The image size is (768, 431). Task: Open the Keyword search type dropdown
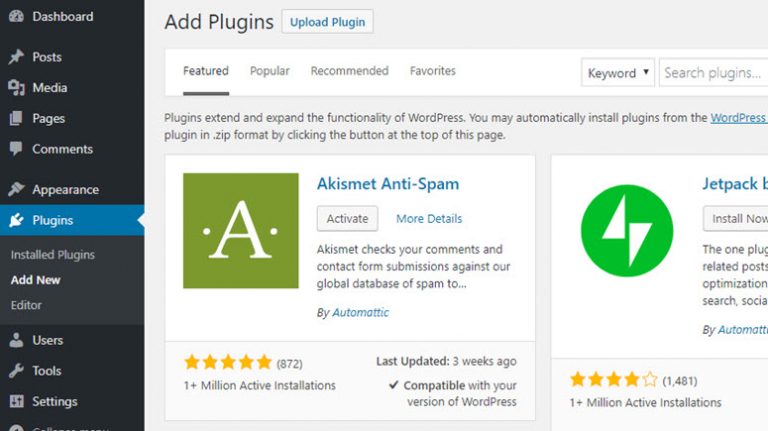tap(618, 73)
